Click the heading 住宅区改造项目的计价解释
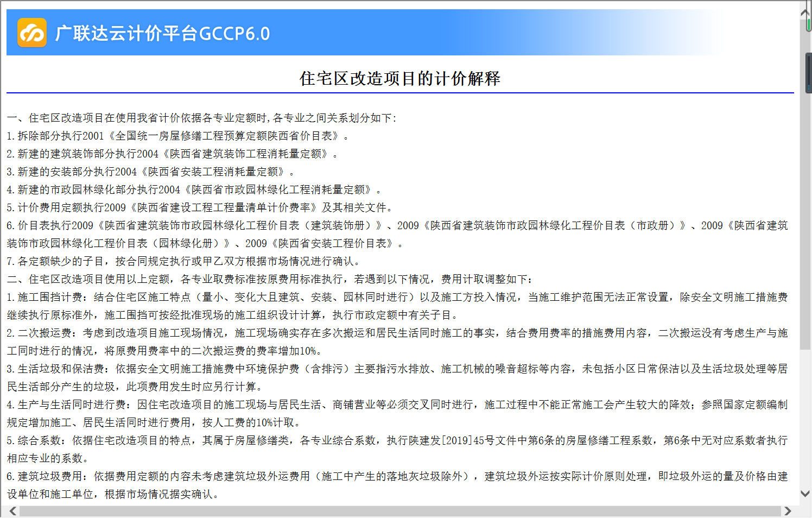The height and width of the screenshot is (518, 812). [x=400, y=79]
